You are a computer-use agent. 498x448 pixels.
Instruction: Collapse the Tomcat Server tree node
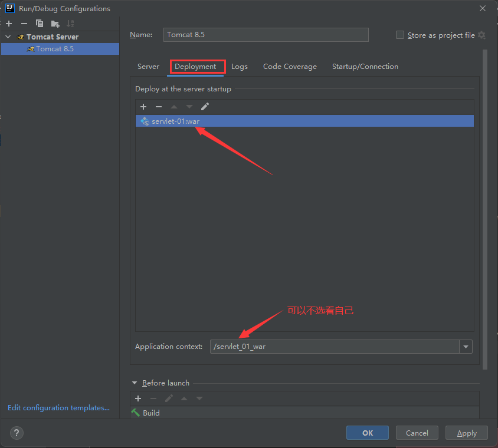tap(8, 37)
